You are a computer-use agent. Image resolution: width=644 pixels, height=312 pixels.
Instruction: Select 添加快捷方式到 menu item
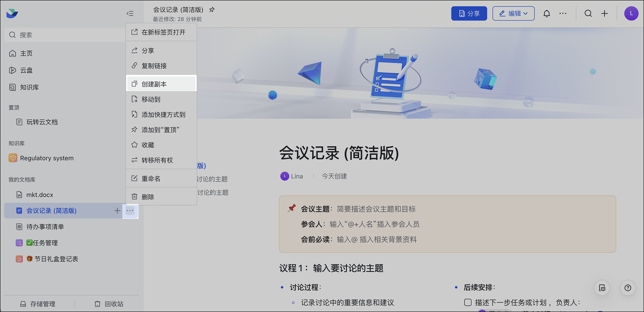(161, 115)
